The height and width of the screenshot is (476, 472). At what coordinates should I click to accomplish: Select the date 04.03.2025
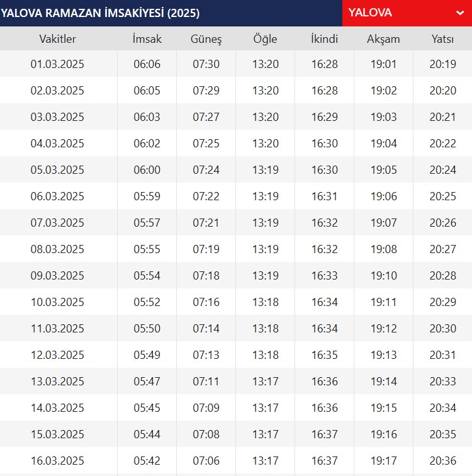pos(57,144)
